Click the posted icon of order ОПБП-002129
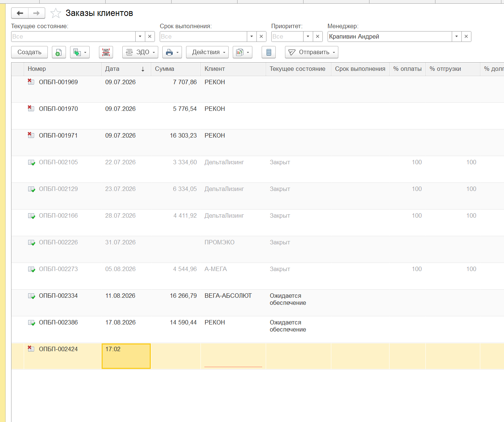This screenshot has height=422, width=504. [31, 189]
